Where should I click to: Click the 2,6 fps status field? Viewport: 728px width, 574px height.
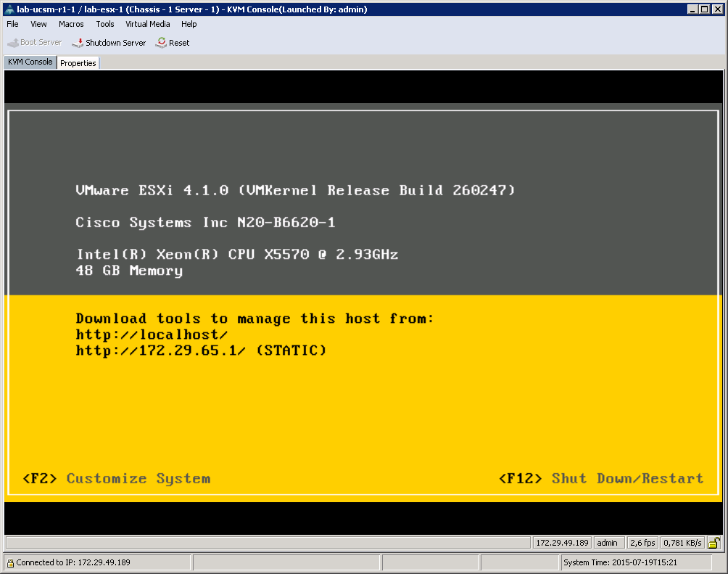click(642, 543)
